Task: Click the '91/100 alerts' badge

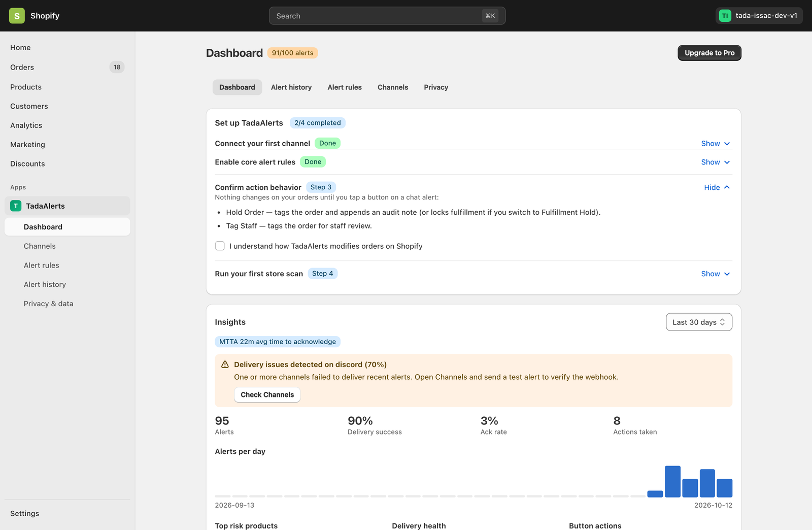Action: pyautogui.click(x=292, y=53)
